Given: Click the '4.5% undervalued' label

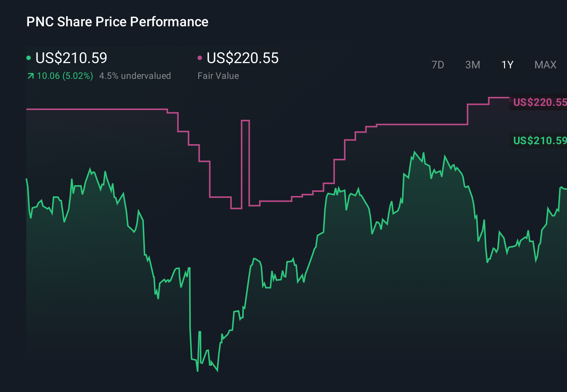Looking at the screenshot, I should 135,76.
